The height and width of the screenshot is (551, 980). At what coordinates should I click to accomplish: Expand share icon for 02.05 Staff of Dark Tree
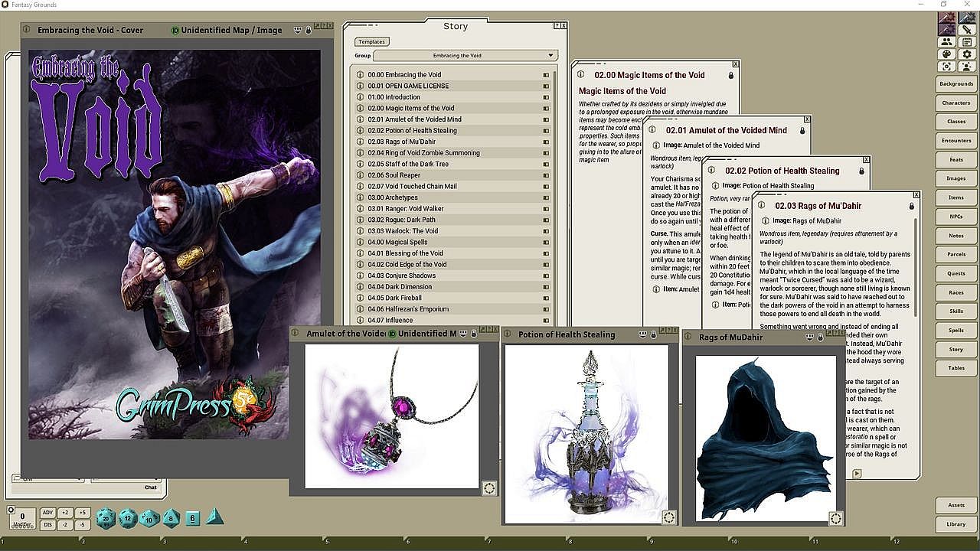click(x=546, y=164)
